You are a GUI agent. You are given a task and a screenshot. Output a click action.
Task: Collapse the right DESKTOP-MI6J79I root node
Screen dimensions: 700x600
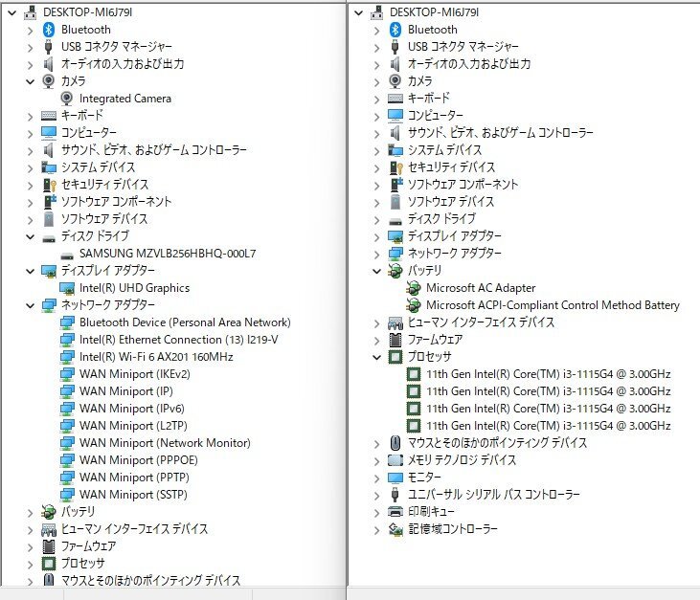tap(358, 13)
